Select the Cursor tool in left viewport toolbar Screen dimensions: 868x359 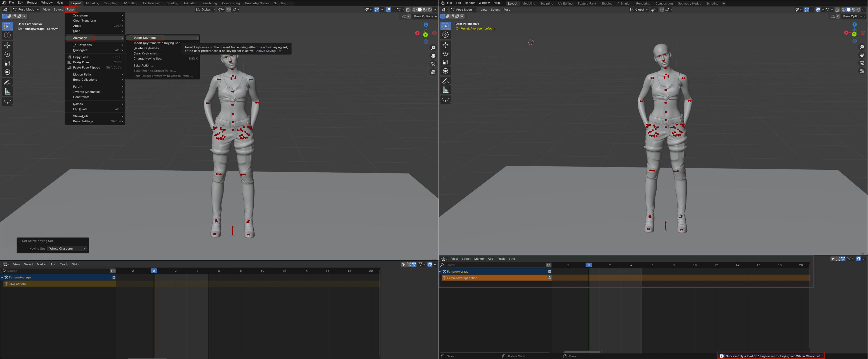click(x=7, y=35)
